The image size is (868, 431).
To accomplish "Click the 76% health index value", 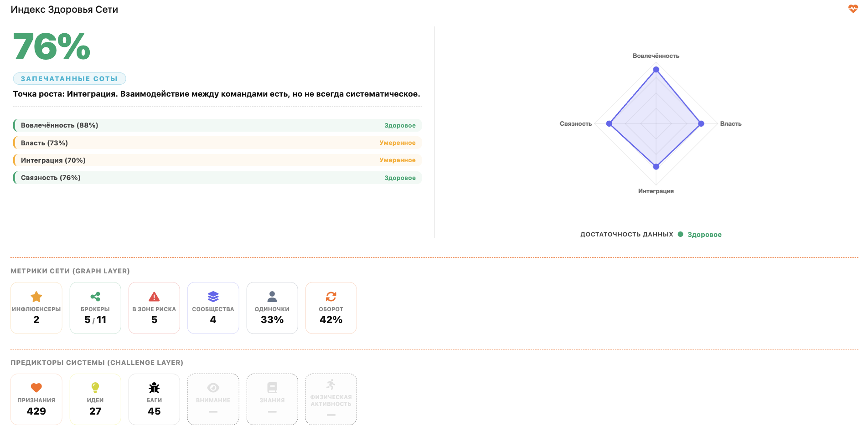I will tap(52, 46).
